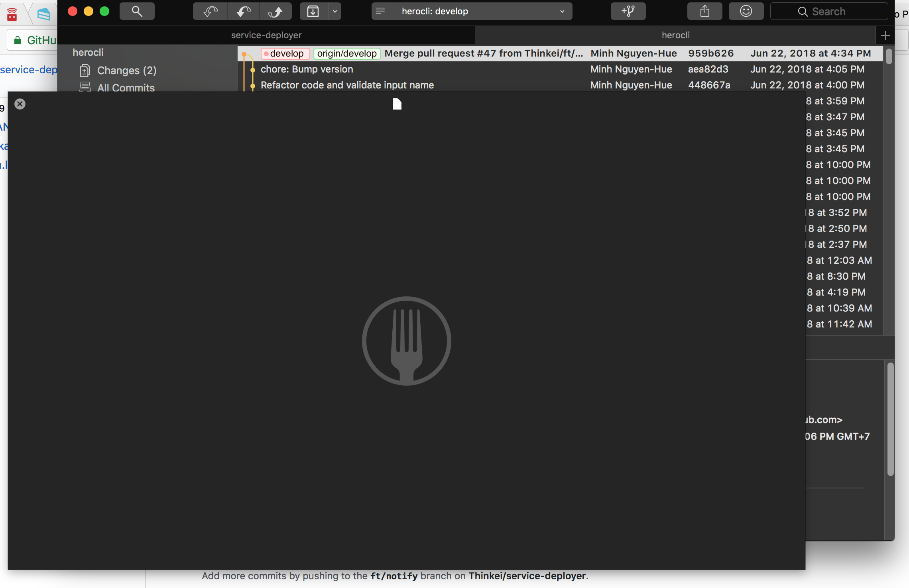Image resolution: width=909 pixels, height=588 pixels.
Task: Expand the stash options chevron
Action: pyautogui.click(x=335, y=11)
